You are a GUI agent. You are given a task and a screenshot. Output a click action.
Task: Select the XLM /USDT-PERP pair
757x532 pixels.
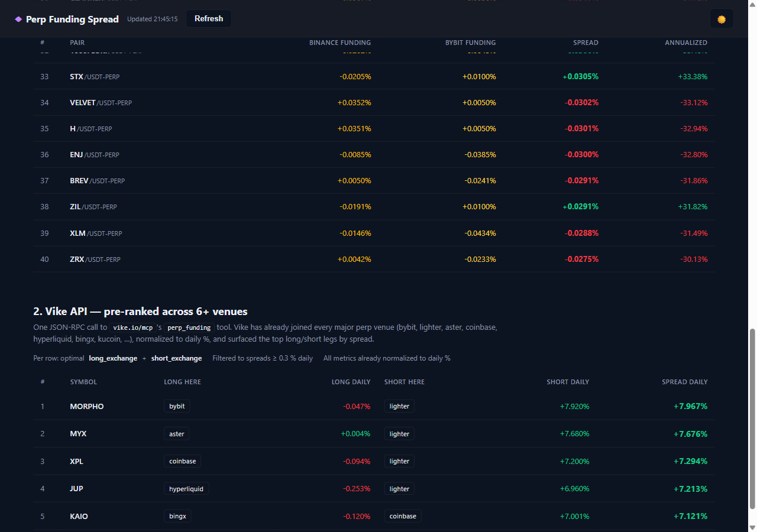[x=96, y=233]
